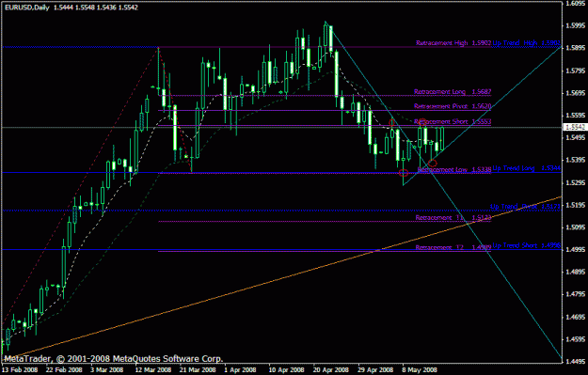Screen dimensions: 588x375
Task: Click the 1.5395 price axis value
Action: [x=576, y=160]
